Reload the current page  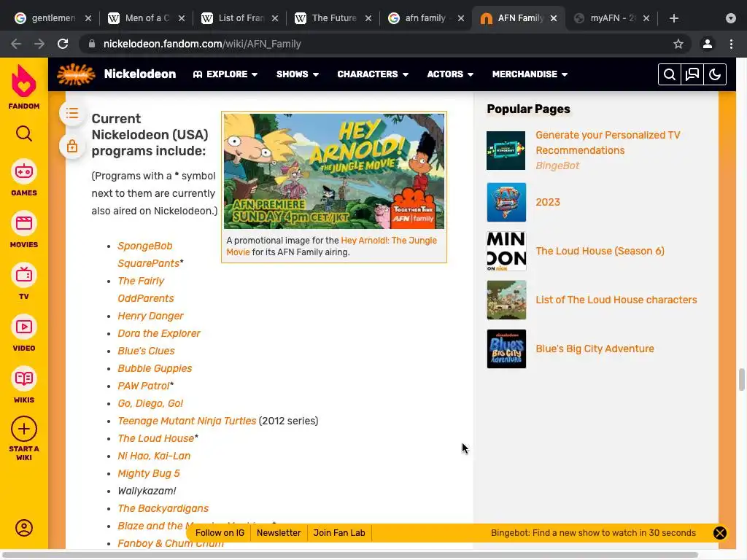(63, 44)
